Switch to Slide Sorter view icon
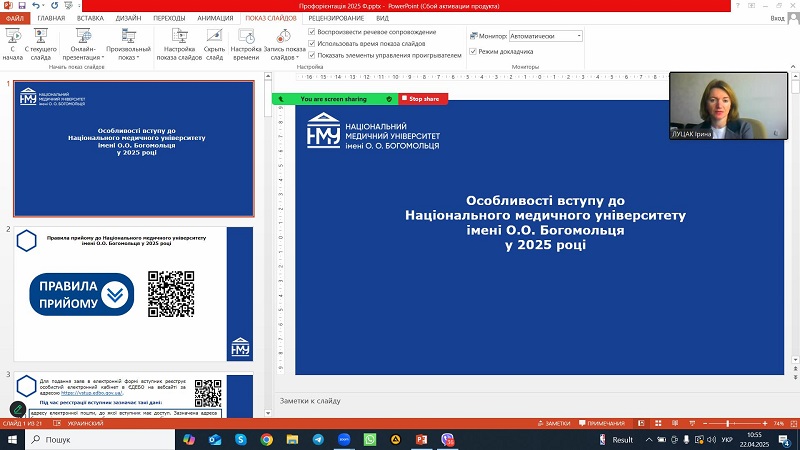800x450 pixels. coord(658,423)
